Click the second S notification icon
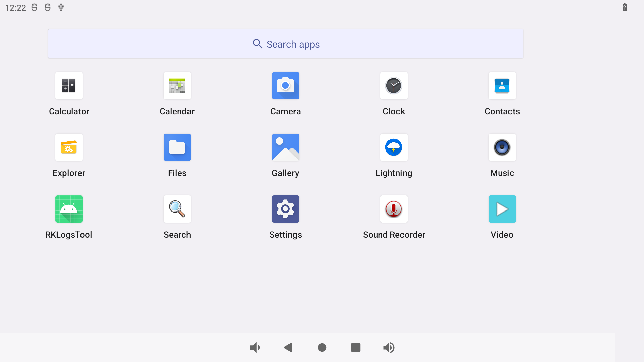644x362 pixels. coord(48,7)
